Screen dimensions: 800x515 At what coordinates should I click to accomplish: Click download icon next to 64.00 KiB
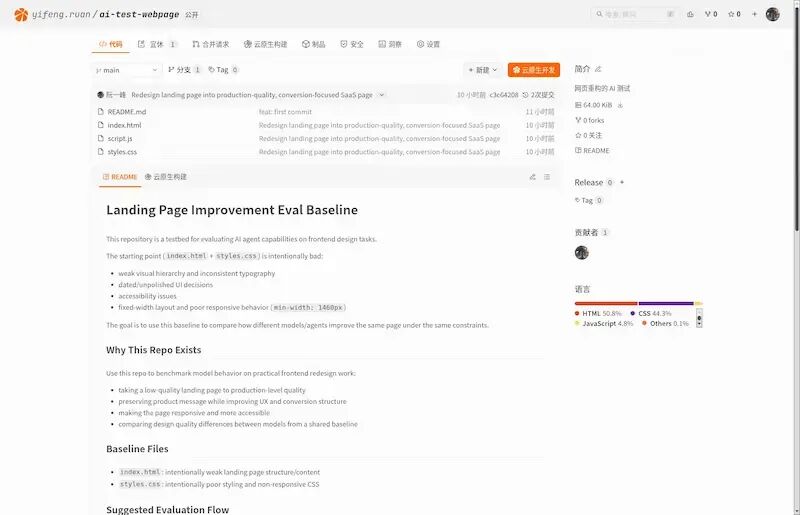(620, 105)
